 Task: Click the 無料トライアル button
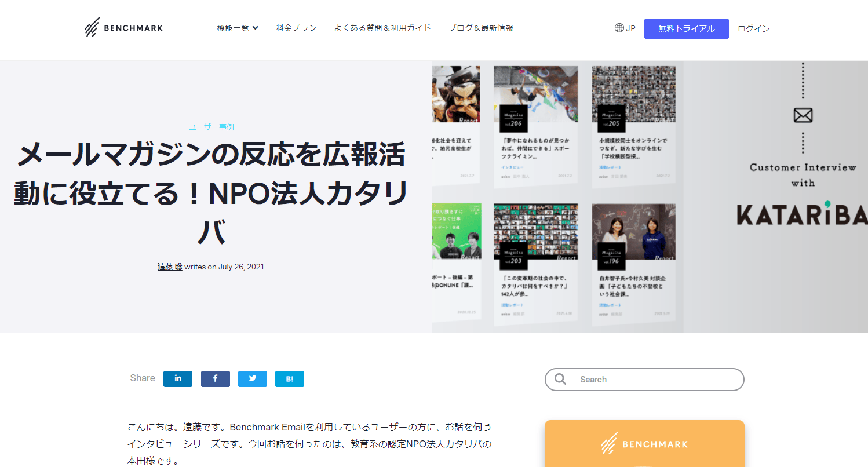[x=687, y=28]
